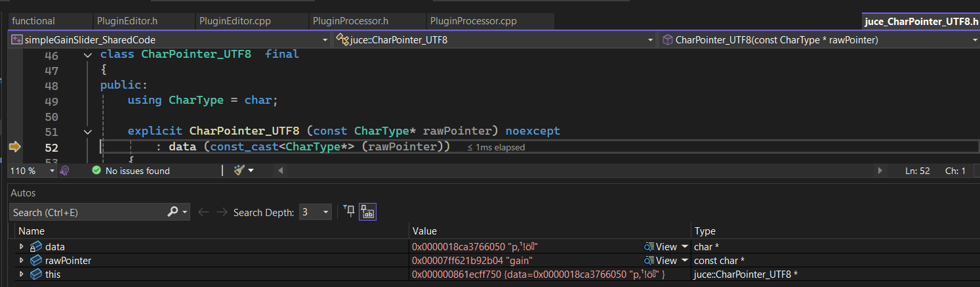Collapse the class CharPointer_UTF8 code block
The image size is (980, 287).
(x=89, y=55)
